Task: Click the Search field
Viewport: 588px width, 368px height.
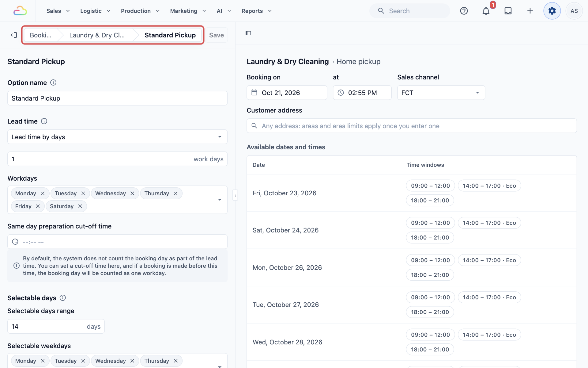Action: 410,11
